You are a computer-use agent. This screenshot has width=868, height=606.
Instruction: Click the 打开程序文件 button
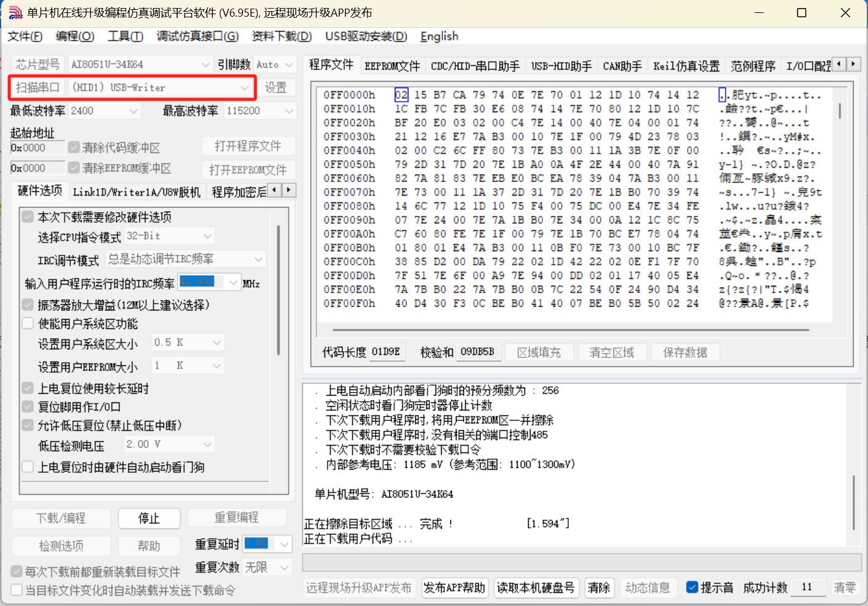[x=248, y=146]
